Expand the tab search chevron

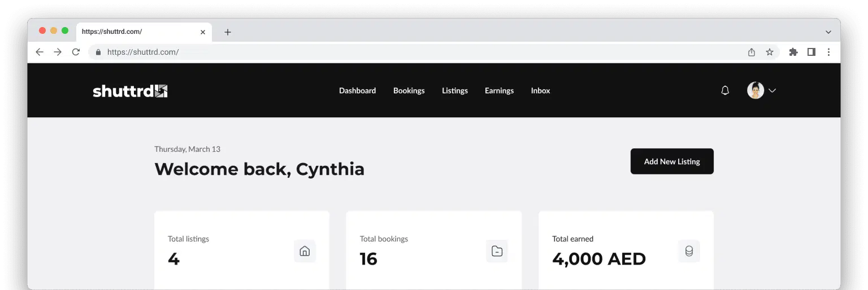pyautogui.click(x=828, y=32)
